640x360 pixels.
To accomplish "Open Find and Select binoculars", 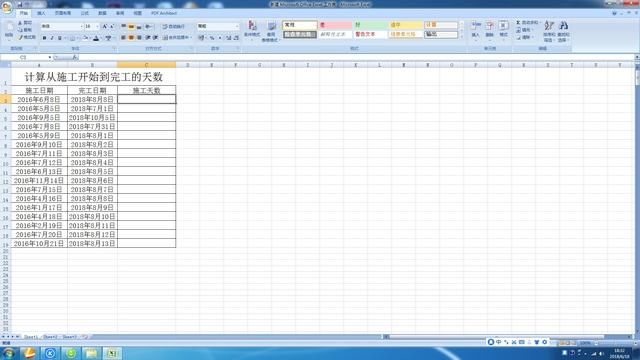I will pyautogui.click(x=563, y=31).
